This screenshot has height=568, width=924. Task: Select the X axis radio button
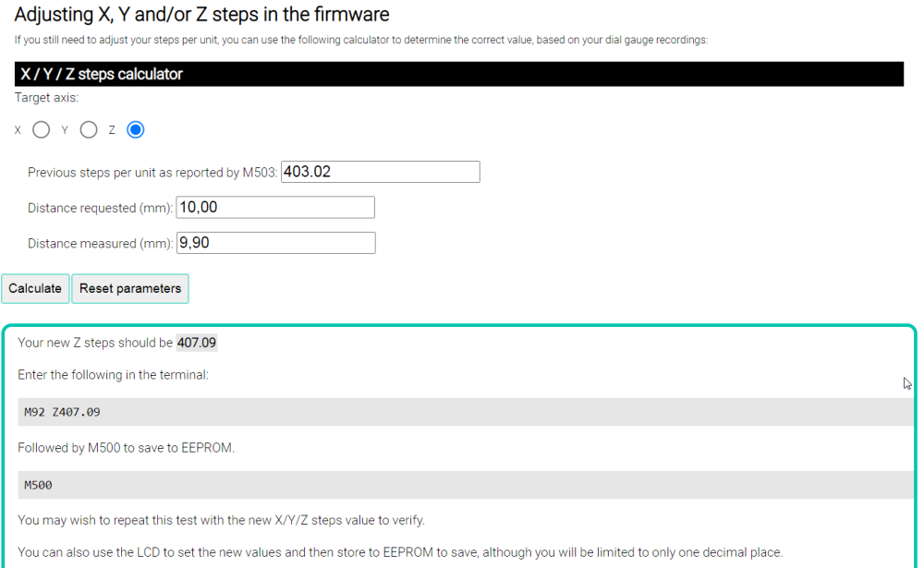[x=41, y=130]
